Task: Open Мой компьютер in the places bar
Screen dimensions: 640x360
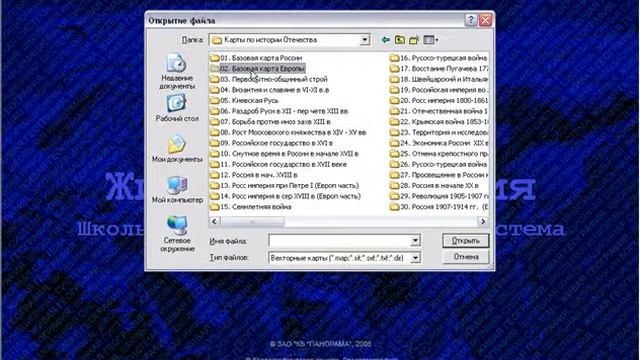Action: [177, 189]
